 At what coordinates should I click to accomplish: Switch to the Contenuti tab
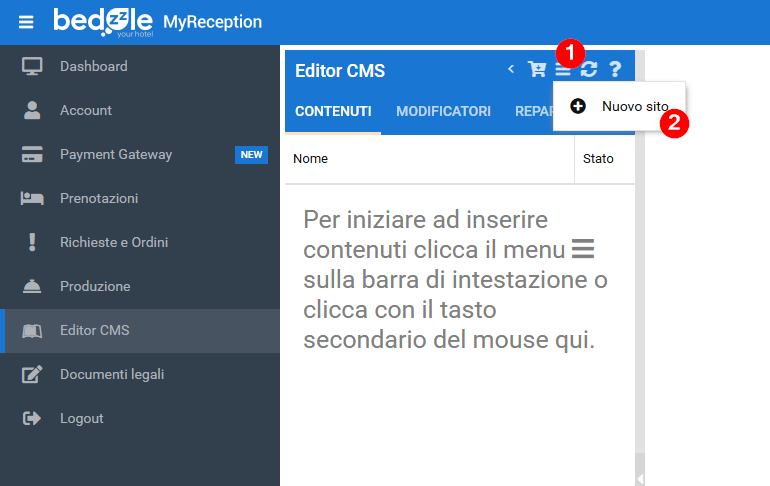[x=333, y=111]
